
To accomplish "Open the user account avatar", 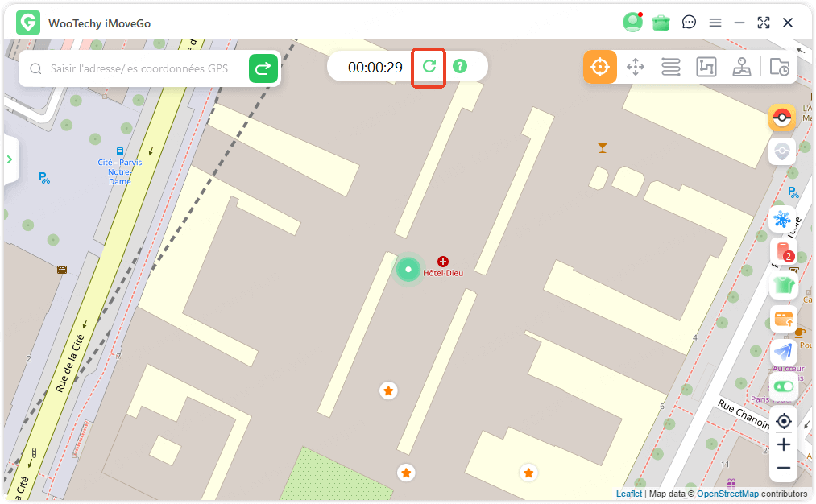I will pos(632,23).
